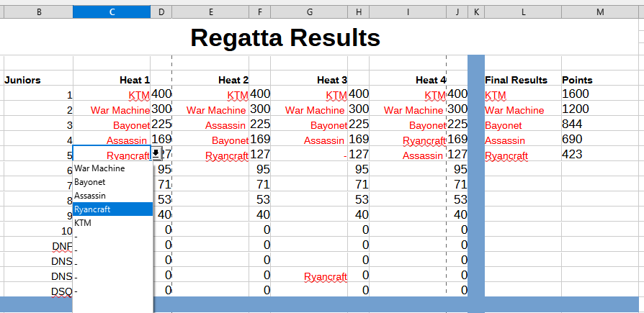This screenshot has width=644, height=313.
Task: Click the dropdown arrow button beside cell C5
Action: 156,153
